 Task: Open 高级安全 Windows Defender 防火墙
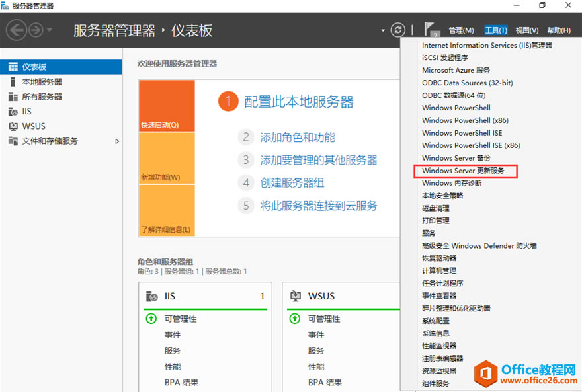[479, 246]
